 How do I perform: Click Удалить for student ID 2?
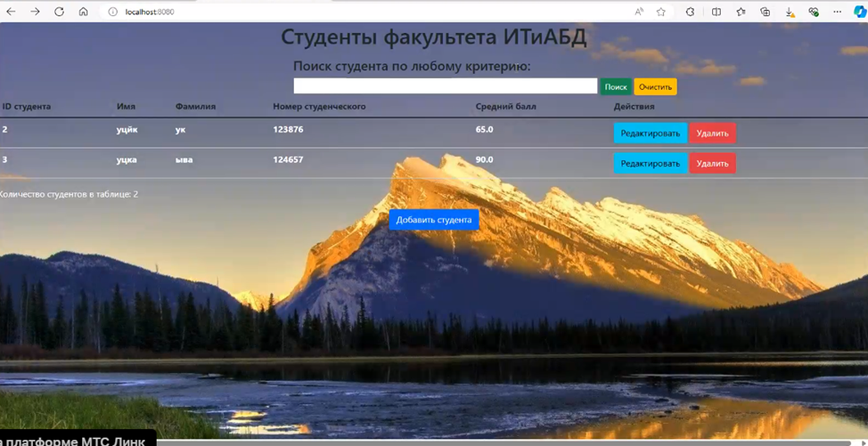tap(711, 134)
